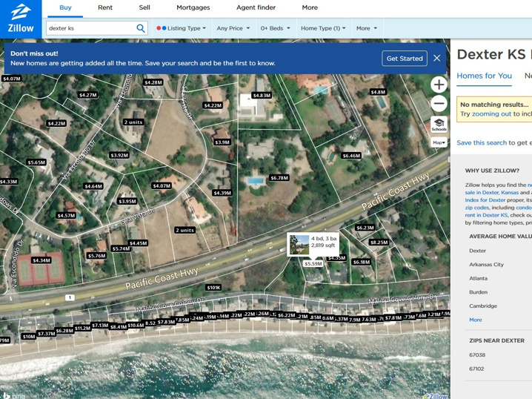
Task: Select the $4.57M map marker
Action: [66, 216]
